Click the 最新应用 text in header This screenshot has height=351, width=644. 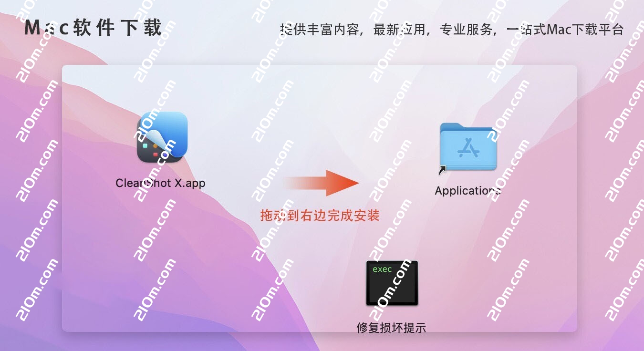point(399,30)
